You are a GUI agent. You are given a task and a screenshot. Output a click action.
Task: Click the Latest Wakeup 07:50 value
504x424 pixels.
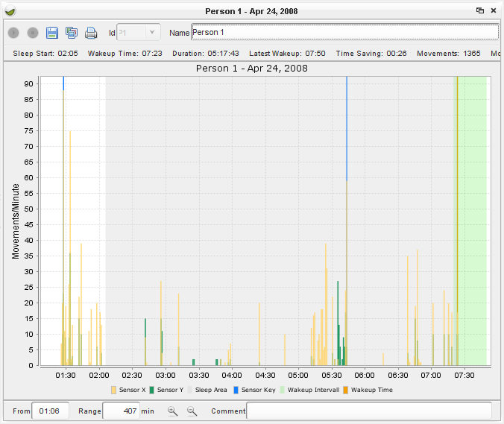[x=315, y=54]
